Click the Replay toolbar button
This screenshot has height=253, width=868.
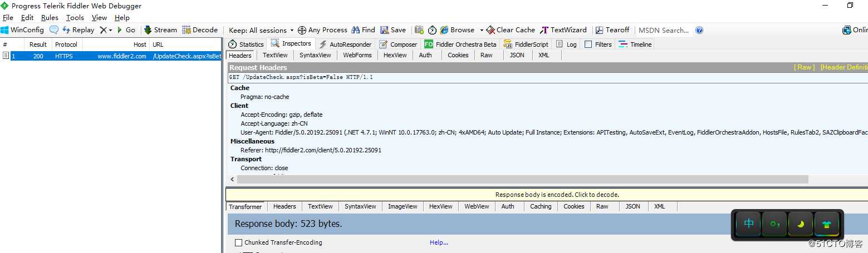[x=79, y=30]
